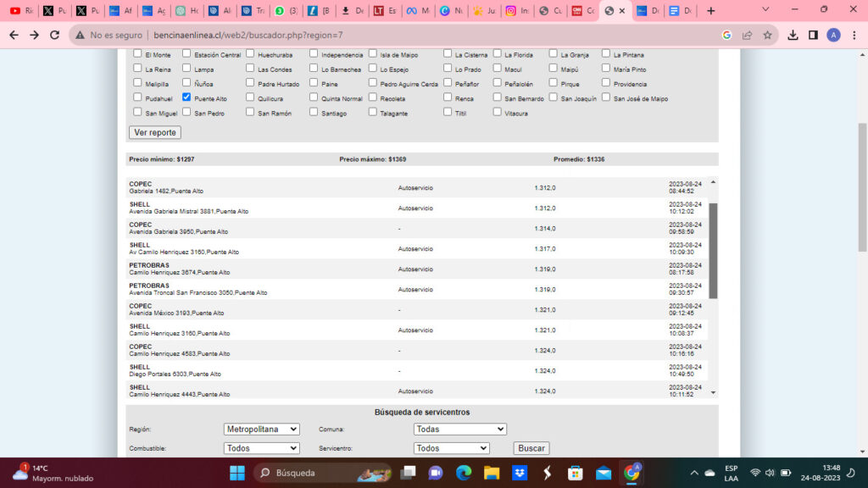Screen dimensions: 868x488
Task: Check the Providencia checkbox
Action: coord(606,83)
